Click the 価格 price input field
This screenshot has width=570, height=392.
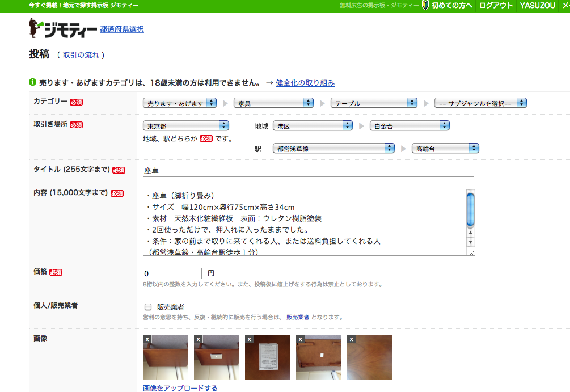pyautogui.click(x=172, y=273)
